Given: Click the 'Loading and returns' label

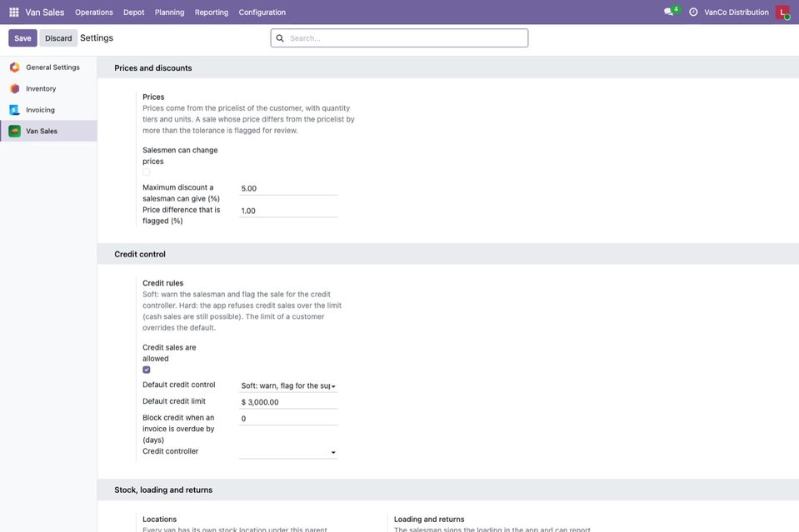Looking at the screenshot, I should [429, 520].
